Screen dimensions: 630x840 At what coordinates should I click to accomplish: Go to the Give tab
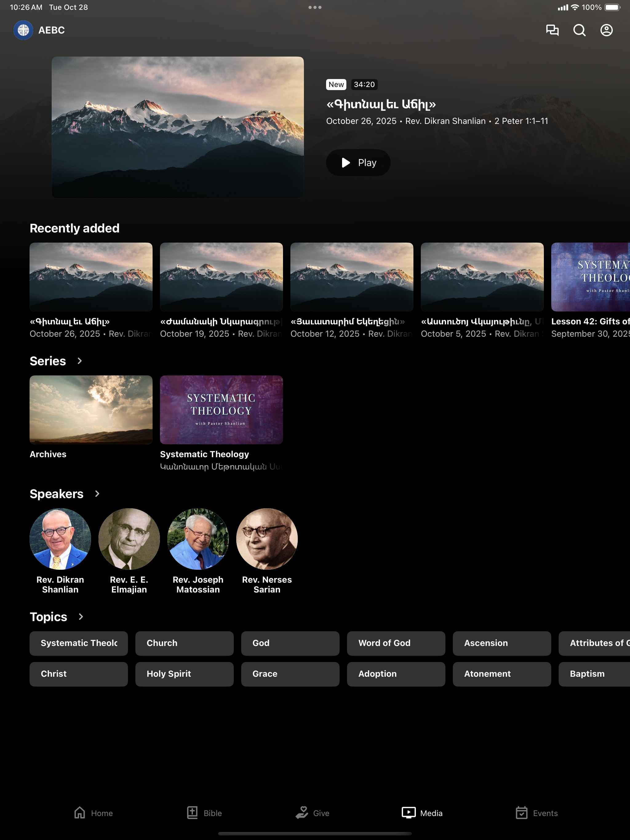tap(313, 813)
